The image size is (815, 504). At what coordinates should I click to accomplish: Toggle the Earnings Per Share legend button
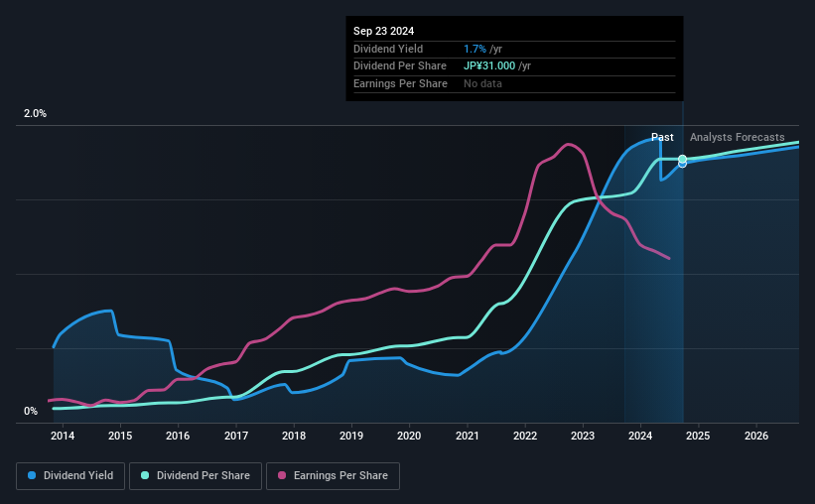[333, 476]
